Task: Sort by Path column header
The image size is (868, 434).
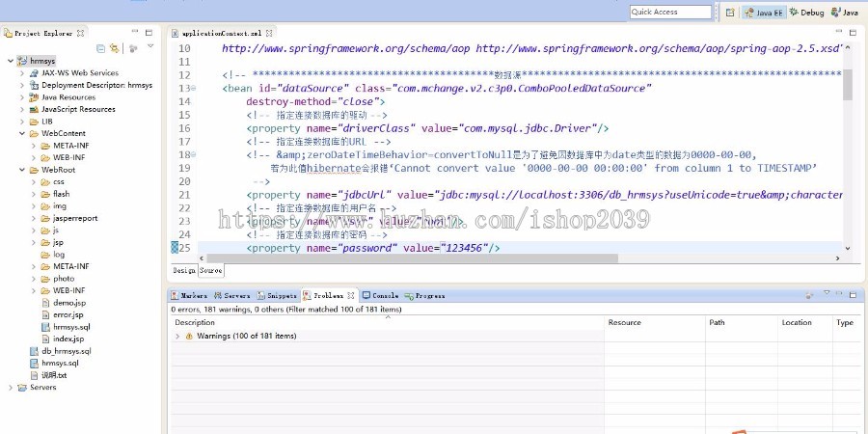Action: [x=742, y=323]
